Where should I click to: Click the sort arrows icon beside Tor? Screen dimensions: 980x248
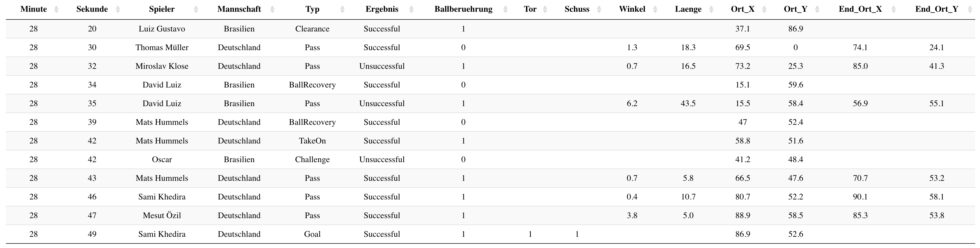tap(545, 10)
